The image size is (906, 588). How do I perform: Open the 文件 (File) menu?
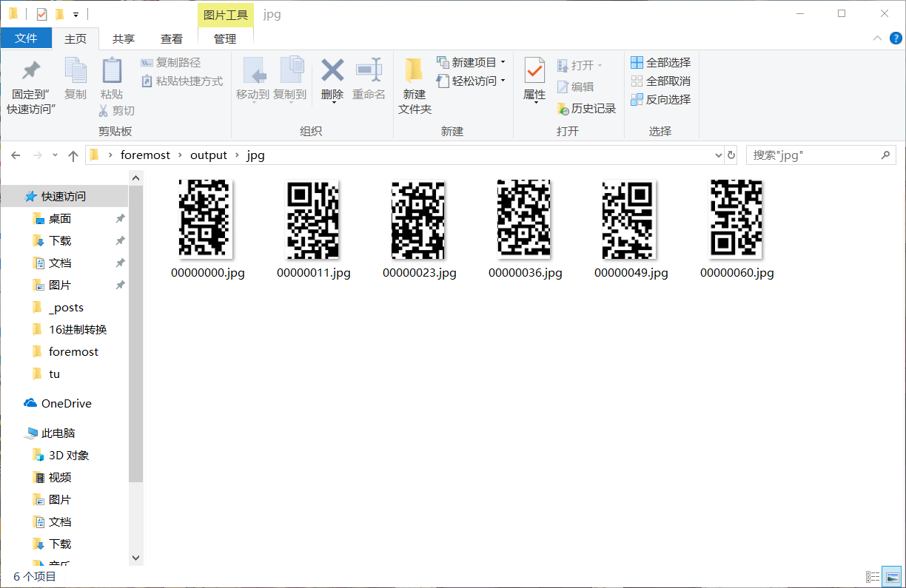(27, 38)
